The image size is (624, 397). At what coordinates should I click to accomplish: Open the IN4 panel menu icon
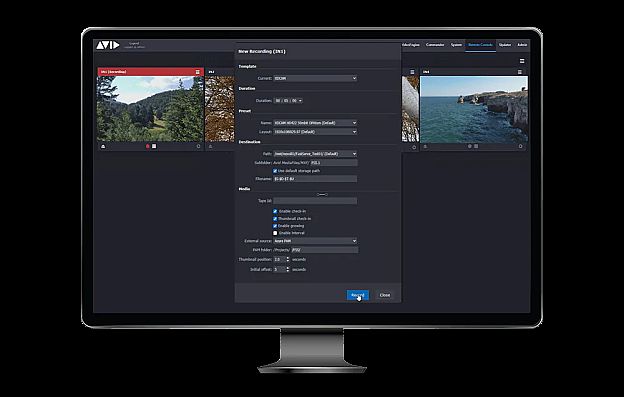pyautogui.click(x=520, y=72)
